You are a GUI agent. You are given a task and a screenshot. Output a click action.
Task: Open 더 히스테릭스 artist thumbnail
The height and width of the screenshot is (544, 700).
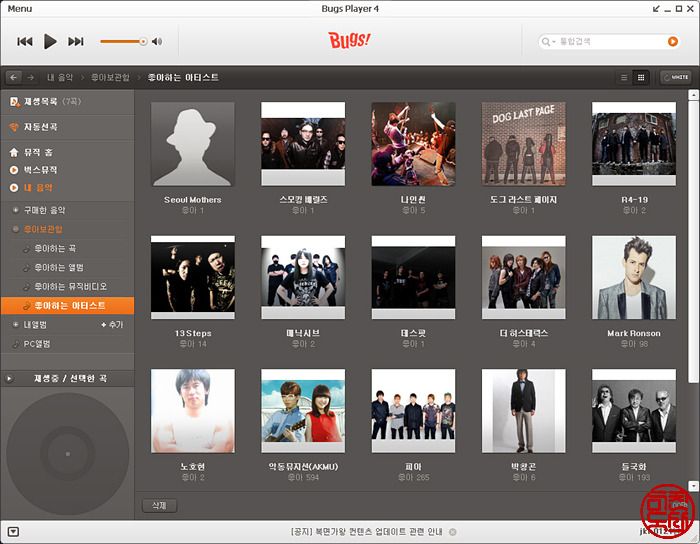click(x=524, y=278)
